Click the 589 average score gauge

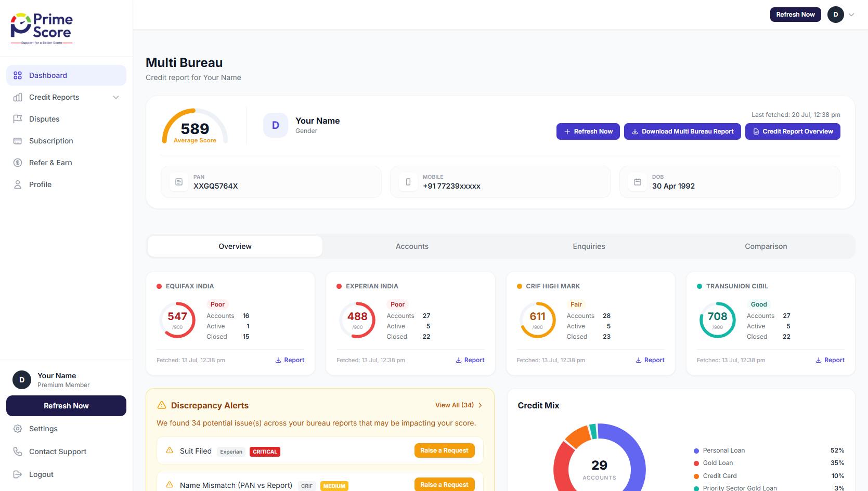pos(195,126)
